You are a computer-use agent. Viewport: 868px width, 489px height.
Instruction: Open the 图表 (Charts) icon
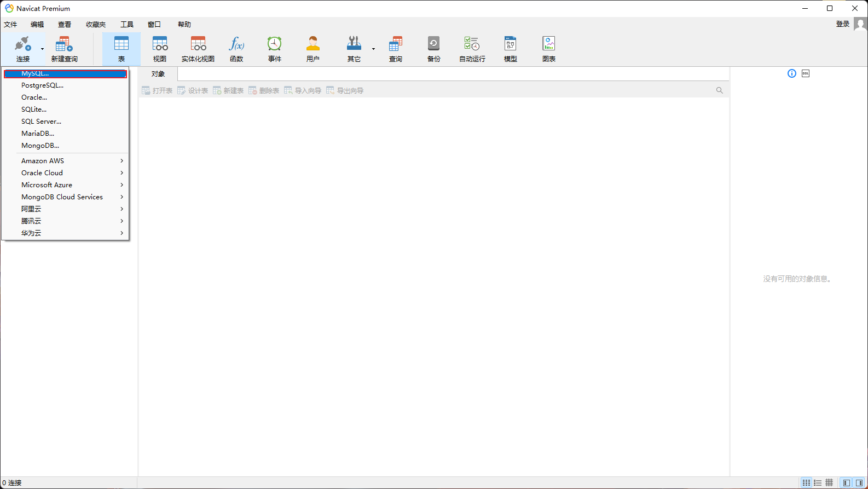pos(549,49)
